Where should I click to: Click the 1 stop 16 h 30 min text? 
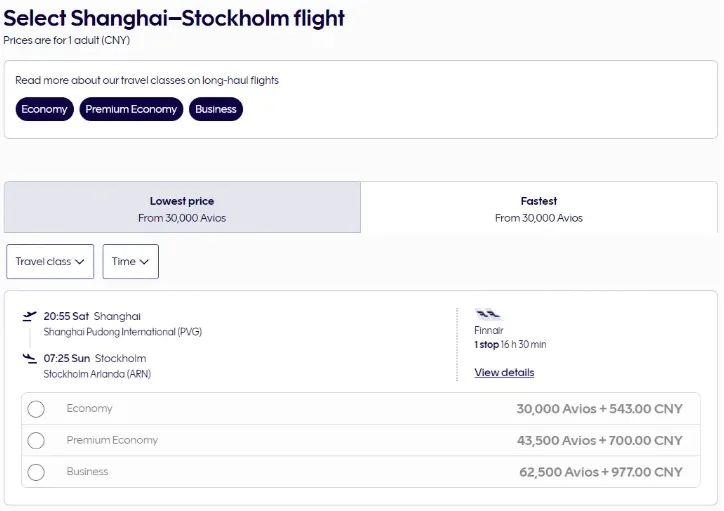tap(510, 345)
